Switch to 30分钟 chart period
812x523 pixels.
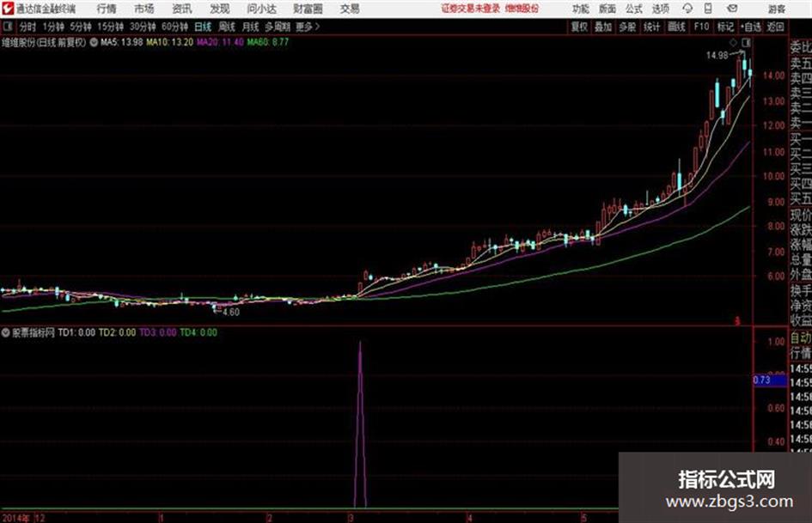click(143, 27)
